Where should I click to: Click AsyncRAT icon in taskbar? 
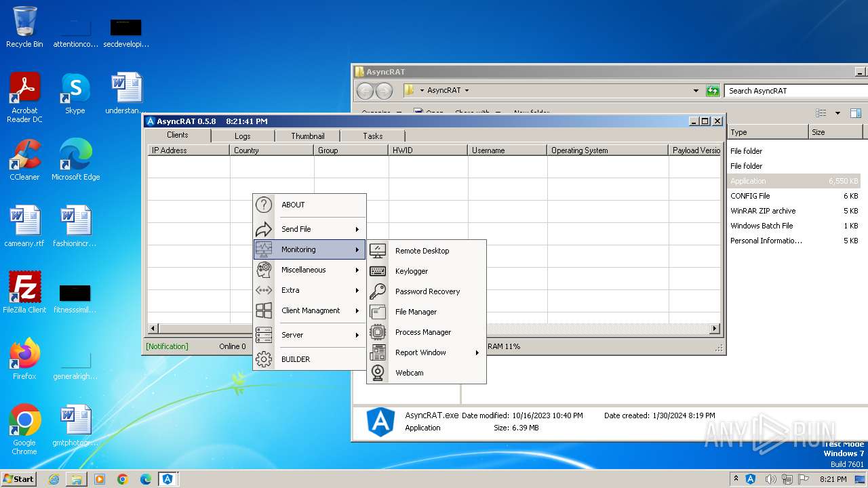tap(167, 479)
